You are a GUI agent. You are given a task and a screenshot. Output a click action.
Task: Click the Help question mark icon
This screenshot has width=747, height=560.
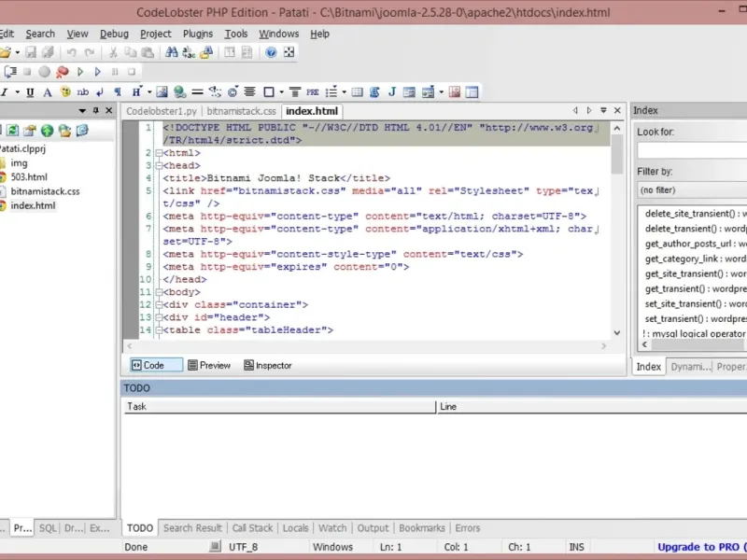271,53
